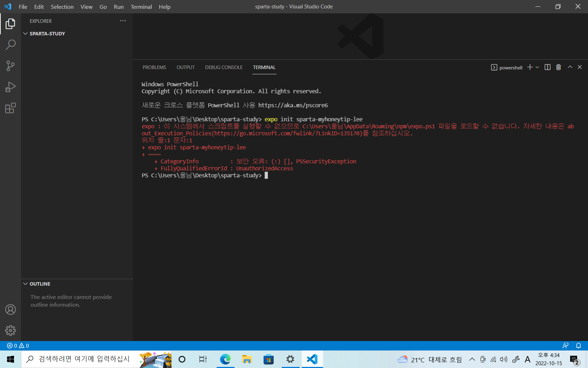Screen dimensions: 588x368
Task: Click the 'Windows PowerShell' header line
Action: pyautogui.click(x=170, y=84)
